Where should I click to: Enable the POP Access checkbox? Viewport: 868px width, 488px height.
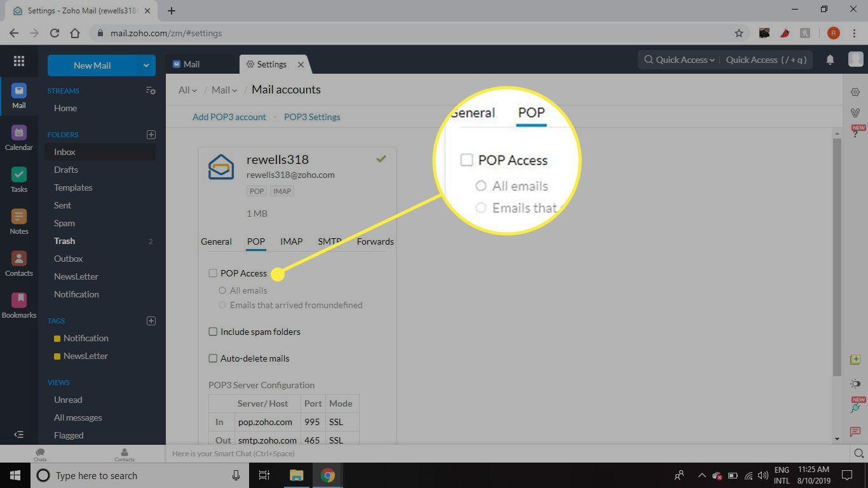(213, 273)
